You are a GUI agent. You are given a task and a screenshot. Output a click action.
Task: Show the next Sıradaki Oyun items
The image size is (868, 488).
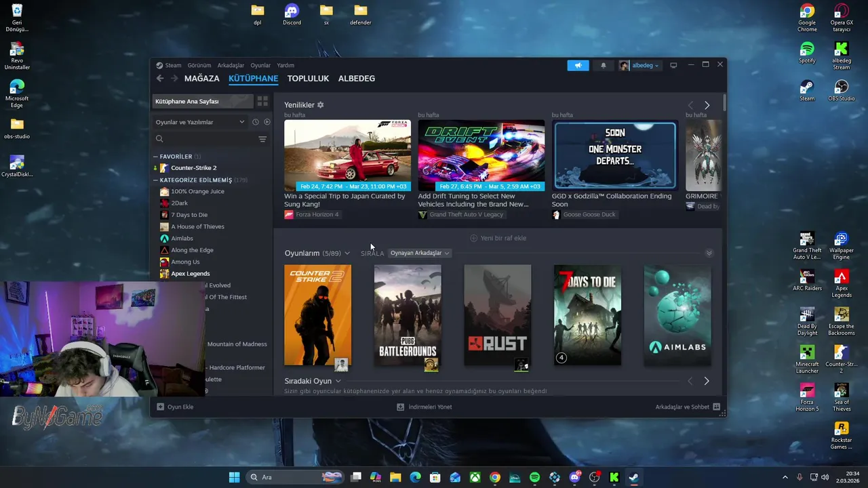(x=706, y=381)
